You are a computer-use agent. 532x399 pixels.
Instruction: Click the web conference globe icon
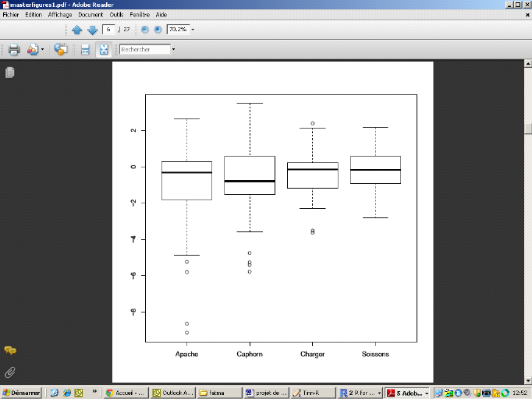point(61,50)
